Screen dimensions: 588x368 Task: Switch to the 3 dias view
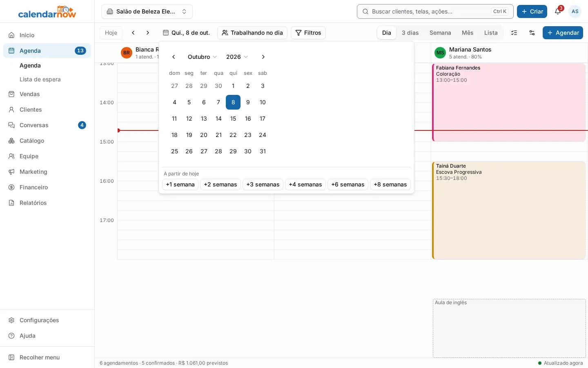tap(410, 33)
